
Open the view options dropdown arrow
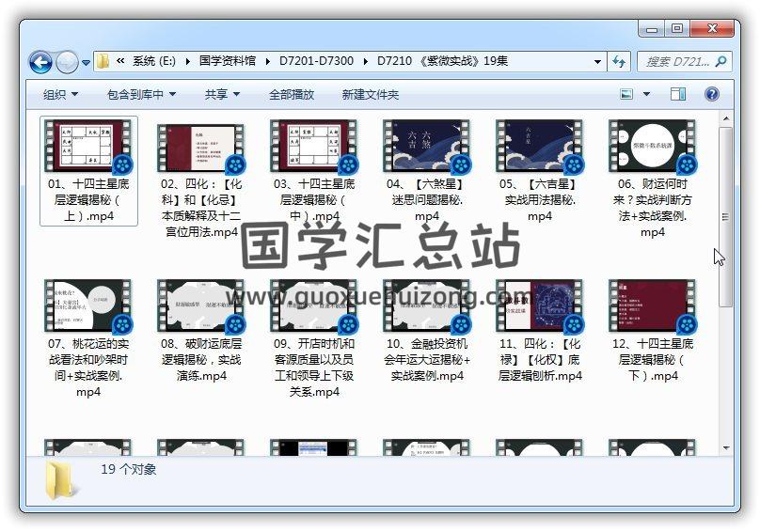click(x=646, y=94)
